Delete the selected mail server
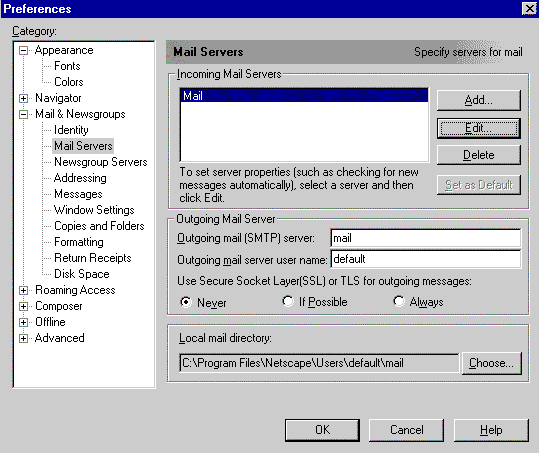 click(x=478, y=155)
